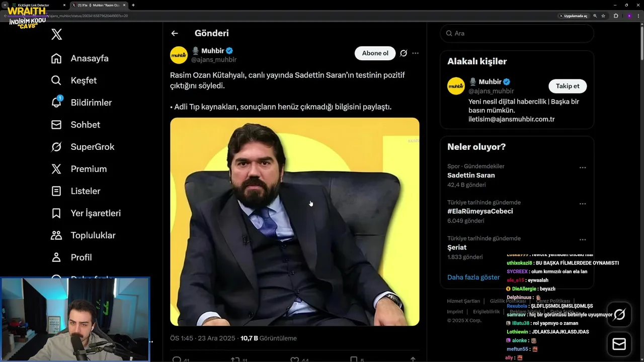644x362 pixels.
Task: Open the Bildirimler bell icon
Action: coord(57,102)
